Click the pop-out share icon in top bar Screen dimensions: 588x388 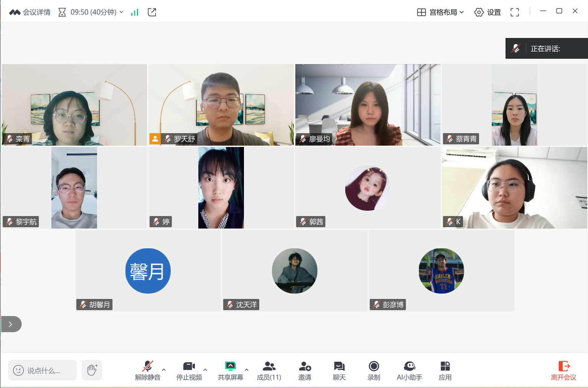pos(152,12)
